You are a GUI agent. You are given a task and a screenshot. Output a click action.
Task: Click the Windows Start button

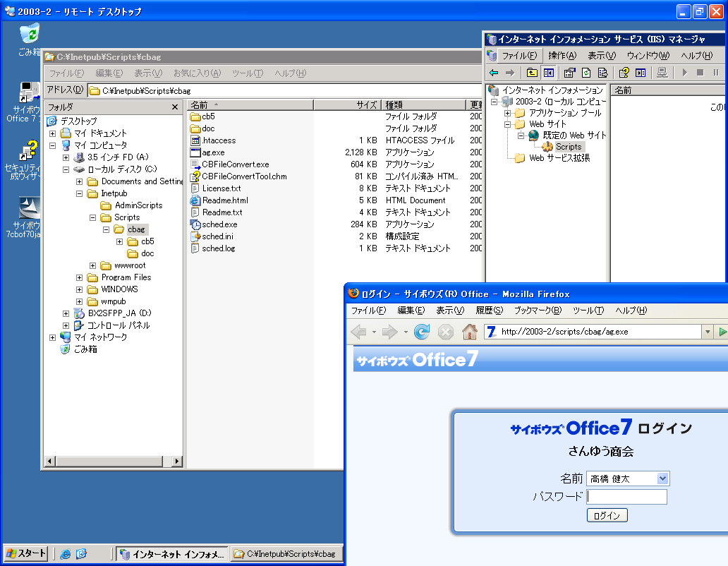26,553
